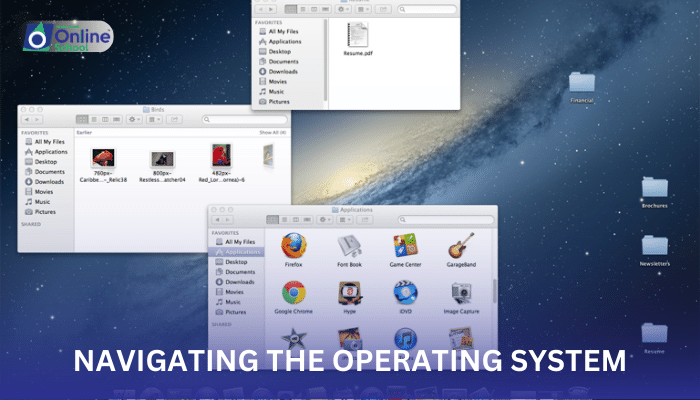Image resolution: width=700 pixels, height=400 pixels.
Task: Switch Birds window to list view
Action: click(x=94, y=119)
